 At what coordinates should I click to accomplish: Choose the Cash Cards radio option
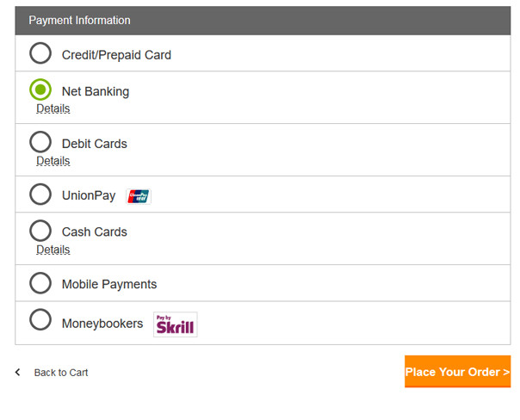coord(40,231)
